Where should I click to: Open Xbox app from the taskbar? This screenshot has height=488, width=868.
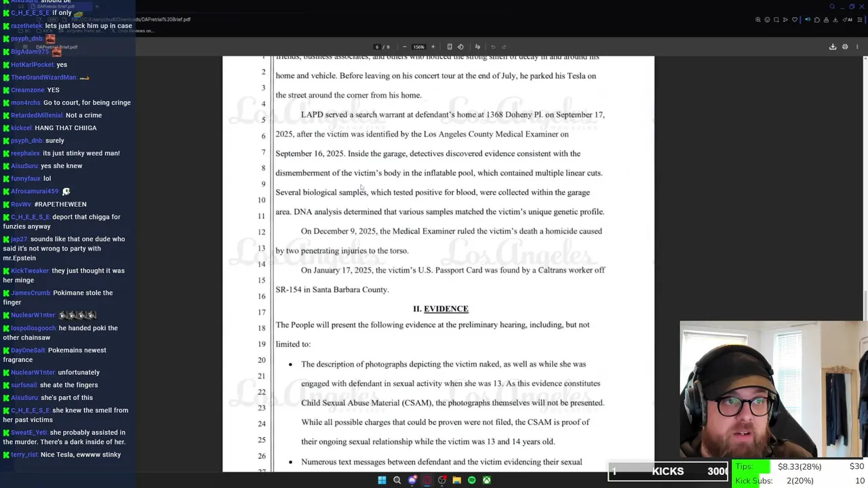486,480
